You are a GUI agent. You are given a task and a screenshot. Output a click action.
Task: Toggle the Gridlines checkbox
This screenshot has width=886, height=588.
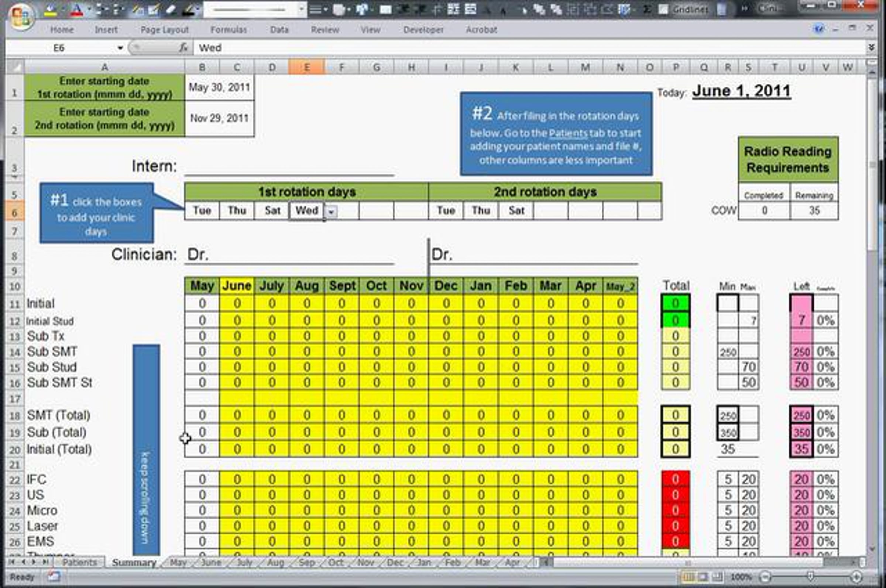point(663,10)
